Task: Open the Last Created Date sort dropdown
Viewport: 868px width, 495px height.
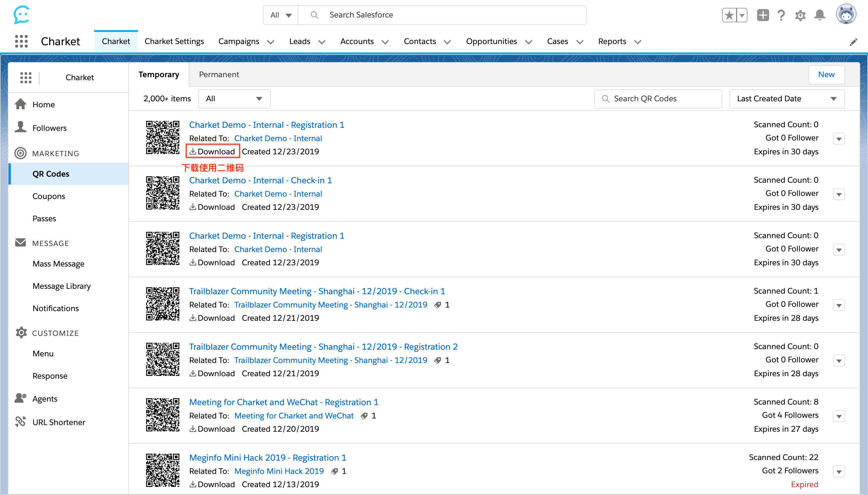Action: pyautogui.click(x=787, y=99)
